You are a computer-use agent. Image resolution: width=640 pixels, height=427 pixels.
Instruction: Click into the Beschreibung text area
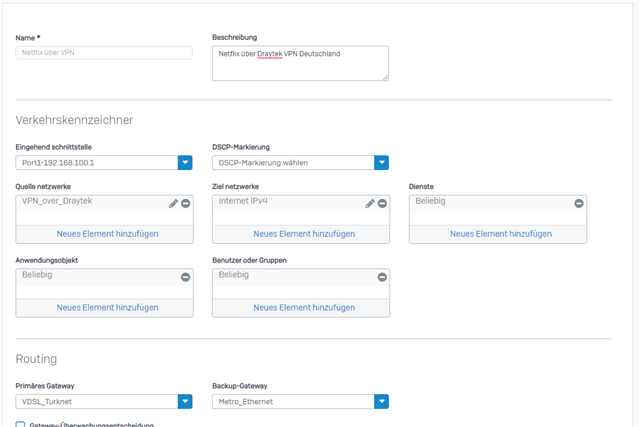[x=300, y=62]
